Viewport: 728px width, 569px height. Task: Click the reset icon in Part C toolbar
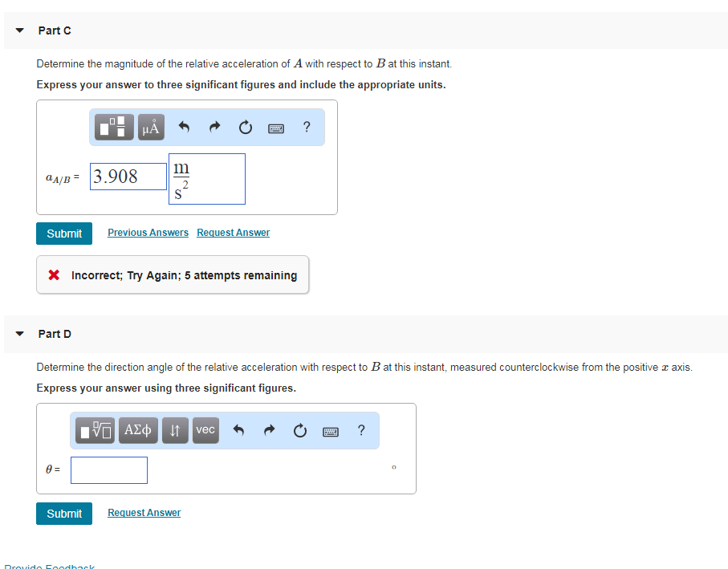coord(245,127)
